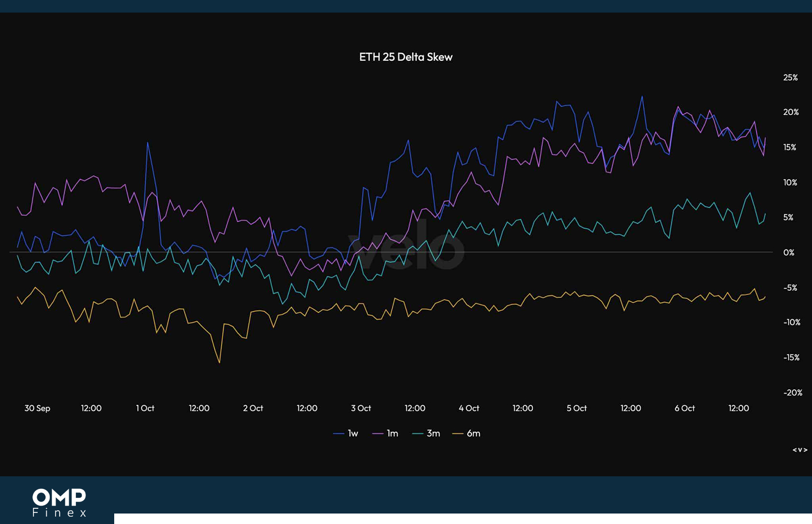Select the ETH 25 Delta Skew title

pos(405,57)
